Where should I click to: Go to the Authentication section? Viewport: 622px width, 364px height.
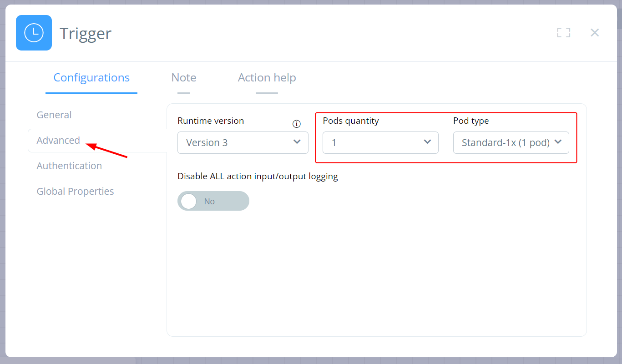click(x=69, y=166)
